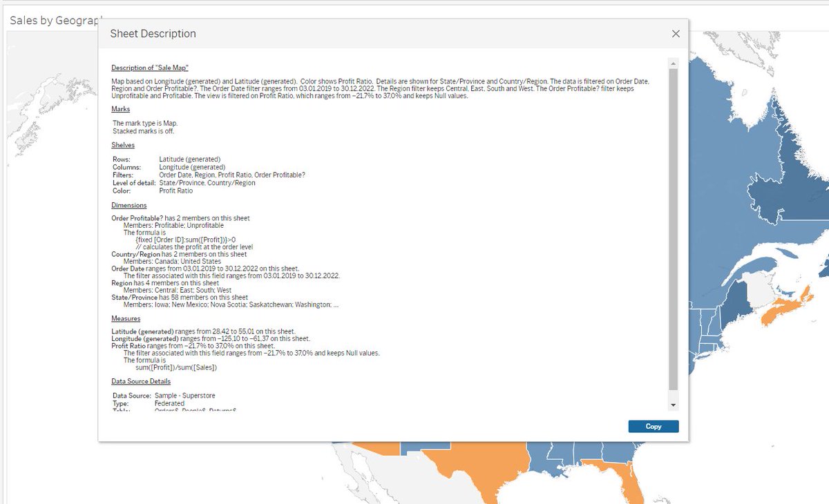Click the 'Level of detail:' shelf label
The width and height of the screenshot is (829, 504).
point(134,183)
